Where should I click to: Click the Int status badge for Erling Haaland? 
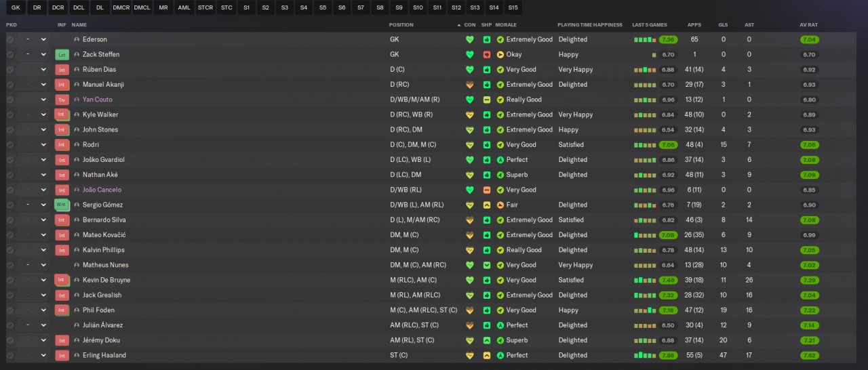tap(62, 355)
